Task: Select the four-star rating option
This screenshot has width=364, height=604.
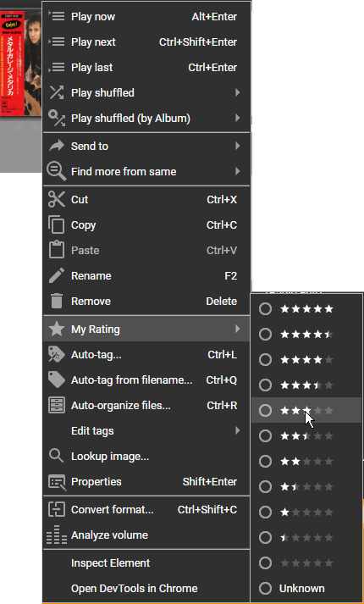Action: pos(306,360)
